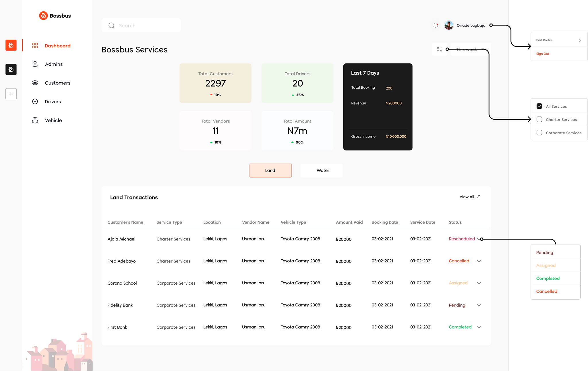Click the Customer's Name column header
The height and width of the screenshot is (371, 588).
tap(125, 222)
